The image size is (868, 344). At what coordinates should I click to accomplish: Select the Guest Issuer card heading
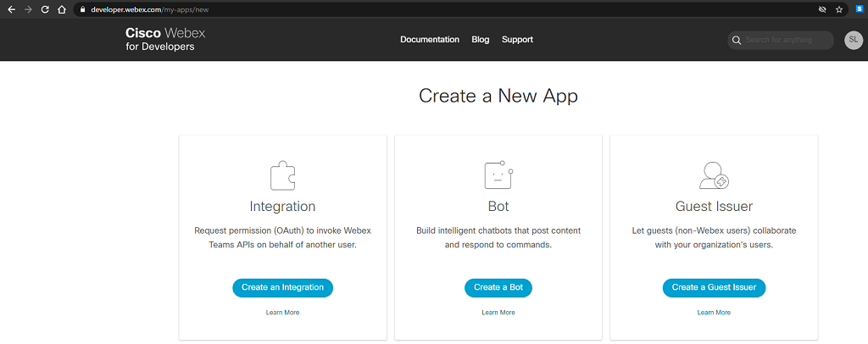click(x=714, y=207)
